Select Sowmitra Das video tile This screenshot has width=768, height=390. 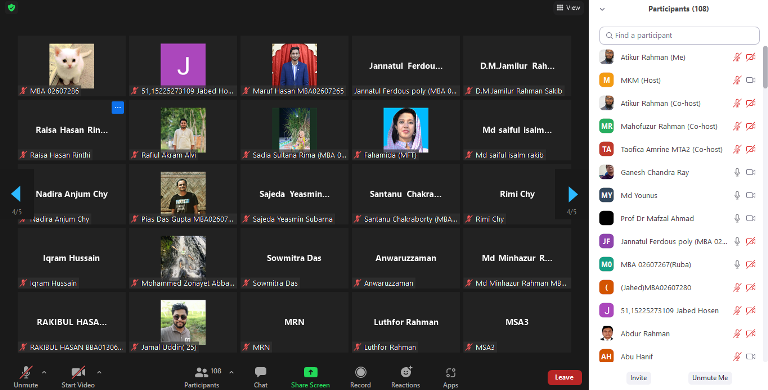294,258
